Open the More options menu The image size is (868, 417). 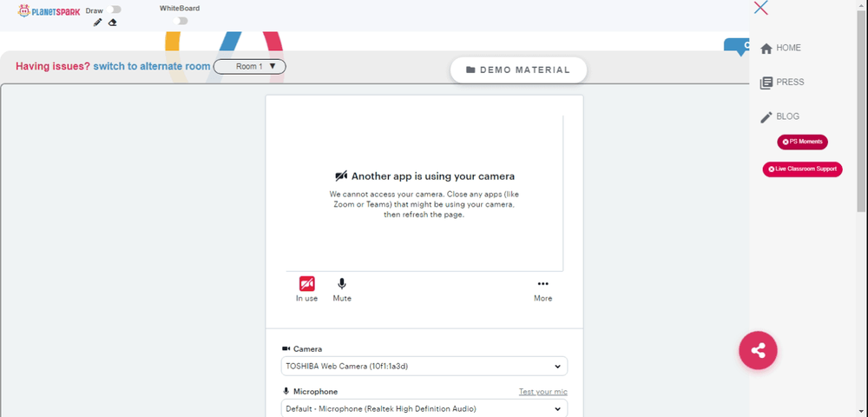(542, 289)
